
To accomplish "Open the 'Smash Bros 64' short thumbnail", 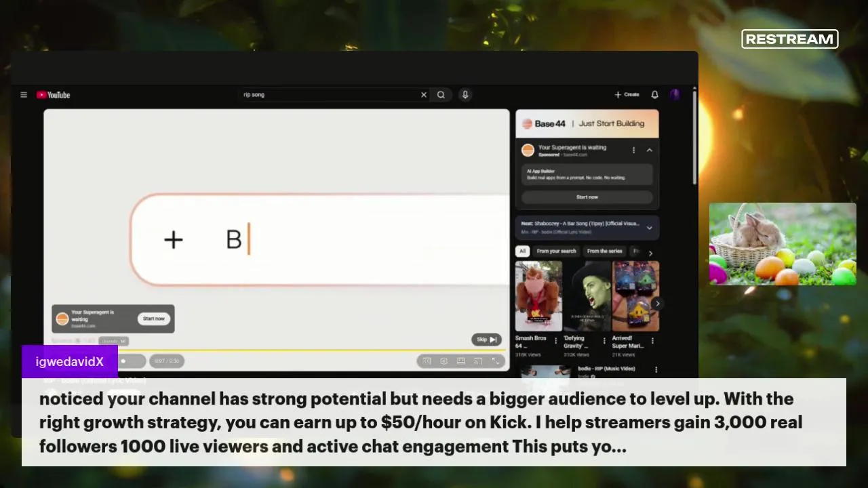I will [x=538, y=296].
